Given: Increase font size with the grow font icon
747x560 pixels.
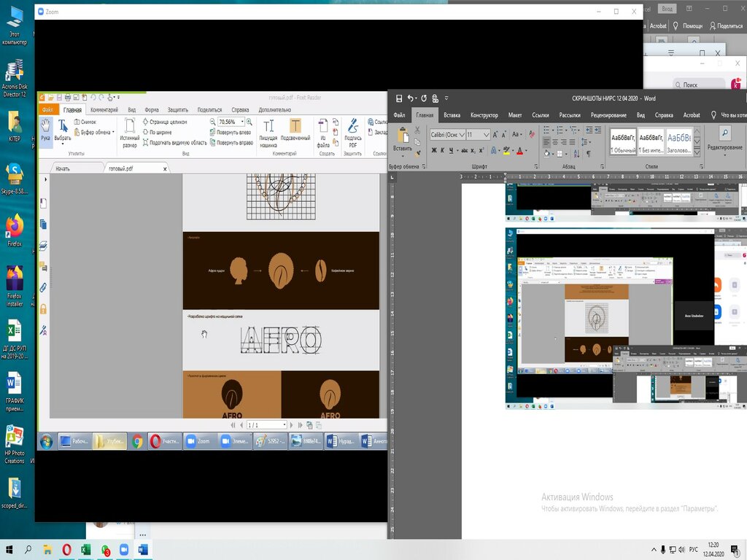Looking at the screenshot, I should coord(495,135).
